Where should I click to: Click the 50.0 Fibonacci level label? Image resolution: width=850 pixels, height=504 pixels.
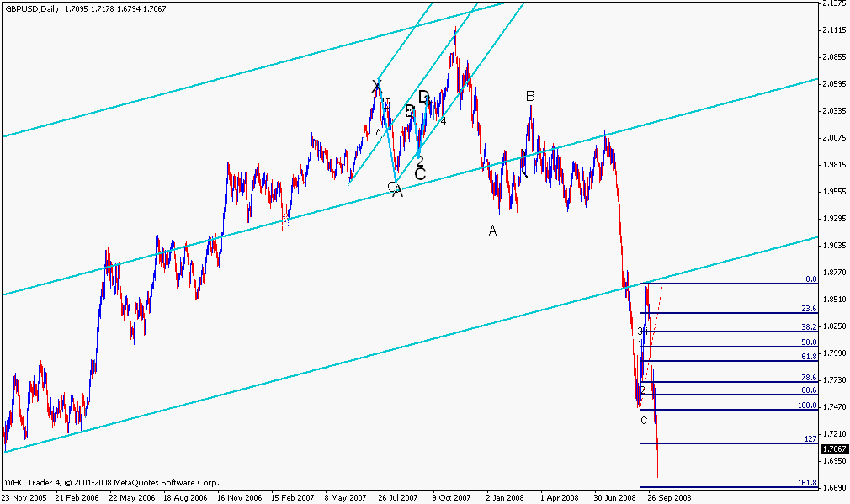[809, 342]
